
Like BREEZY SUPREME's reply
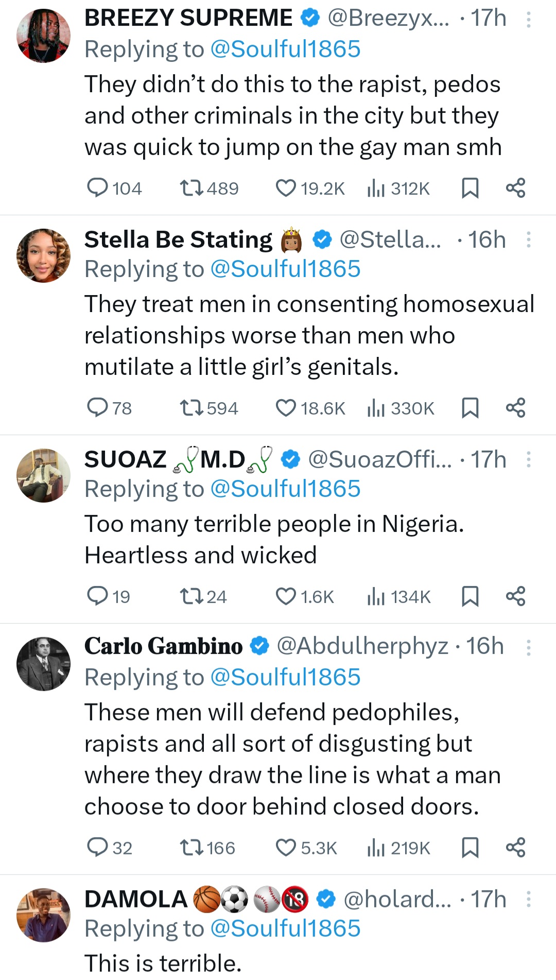(286, 188)
